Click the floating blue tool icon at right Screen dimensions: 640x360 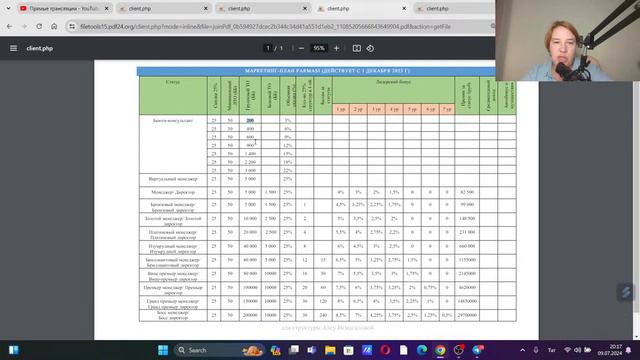coord(626,292)
